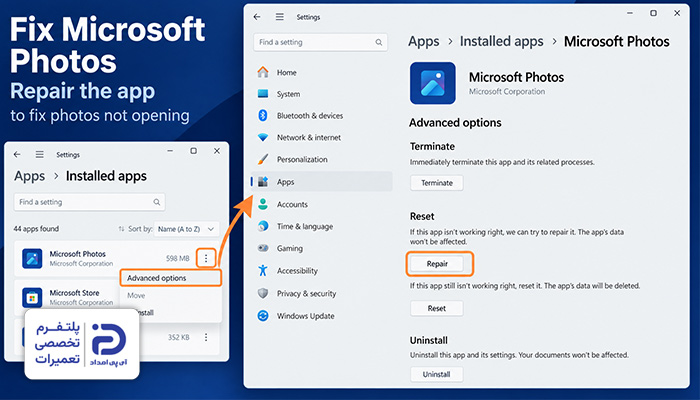Image resolution: width=700 pixels, height=400 pixels.
Task: Open Accounts label in sidebar
Action: [292, 204]
